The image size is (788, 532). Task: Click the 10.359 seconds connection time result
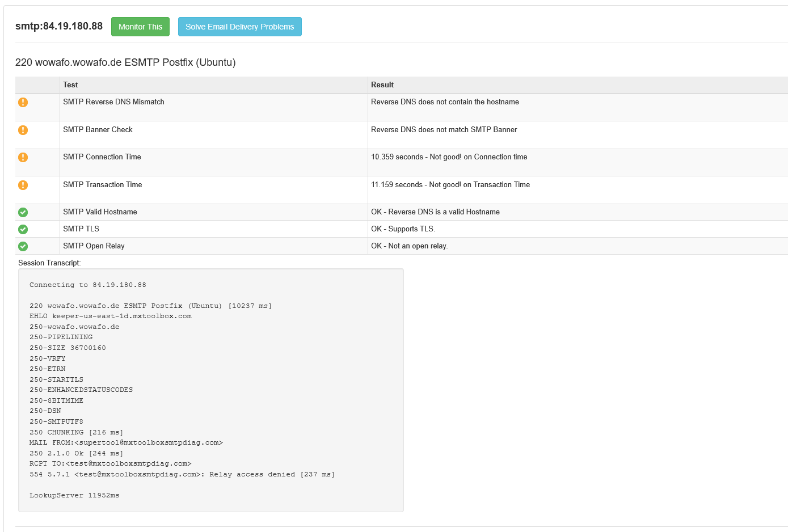(449, 157)
